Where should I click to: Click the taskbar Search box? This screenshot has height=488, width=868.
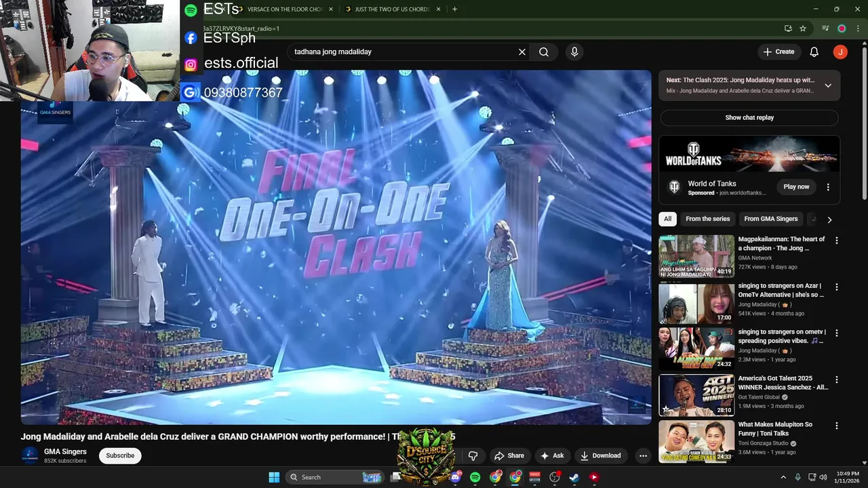[335, 477]
